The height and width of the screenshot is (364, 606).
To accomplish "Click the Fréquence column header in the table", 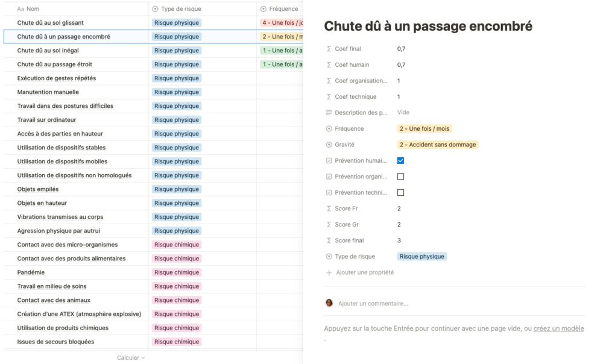I will 283,9.
